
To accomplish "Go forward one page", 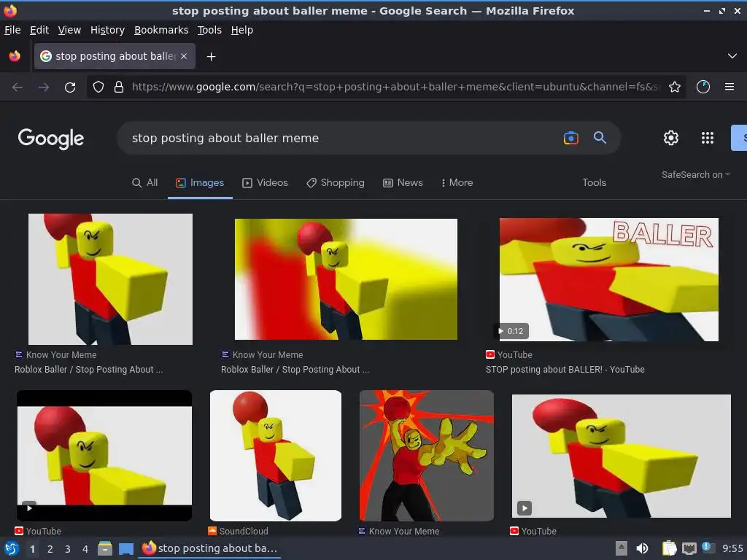I will coord(44,87).
